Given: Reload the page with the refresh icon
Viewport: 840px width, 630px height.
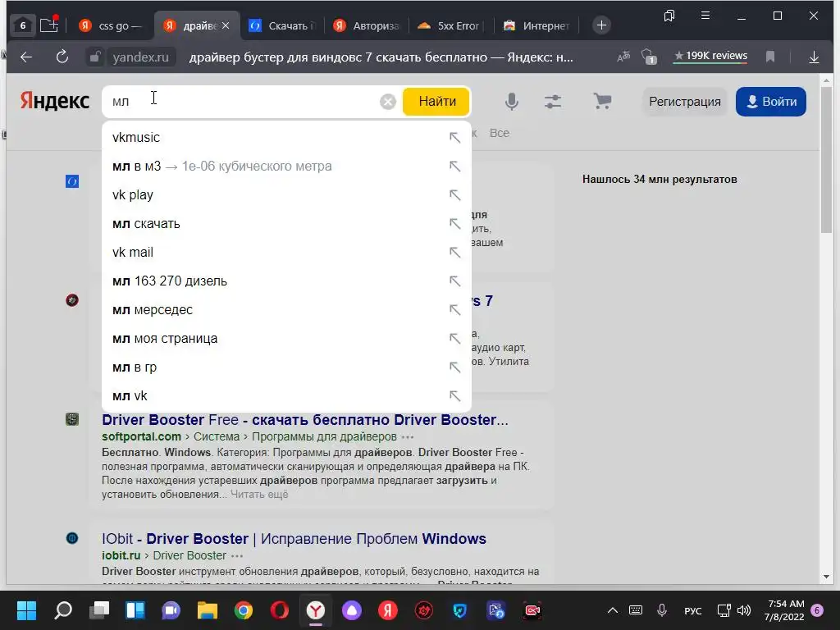Looking at the screenshot, I should (62, 57).
